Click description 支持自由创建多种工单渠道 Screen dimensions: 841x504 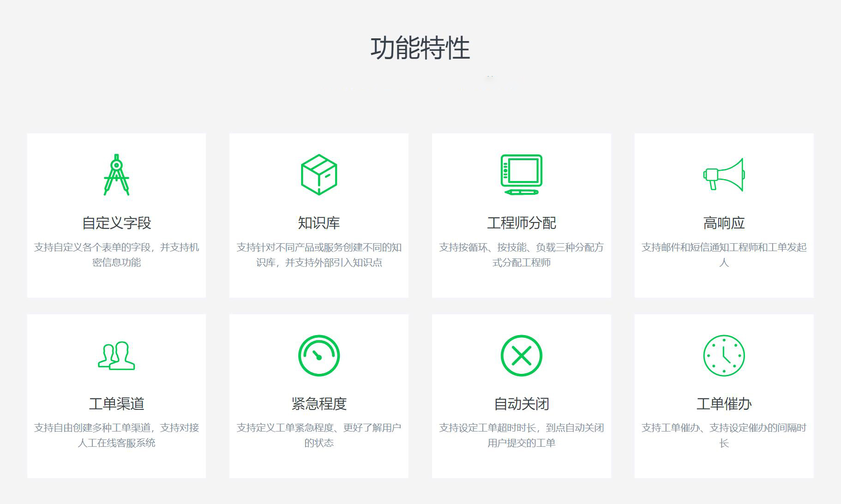116,435
